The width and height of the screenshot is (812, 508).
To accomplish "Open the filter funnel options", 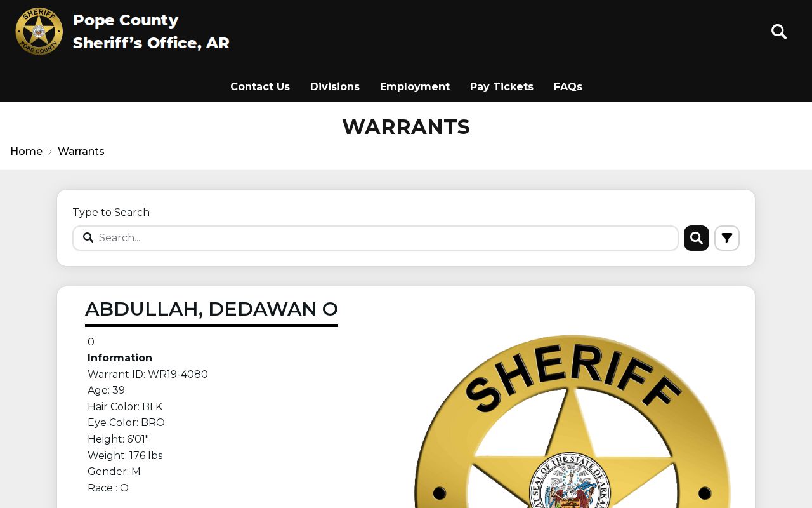I will (727, 238).
